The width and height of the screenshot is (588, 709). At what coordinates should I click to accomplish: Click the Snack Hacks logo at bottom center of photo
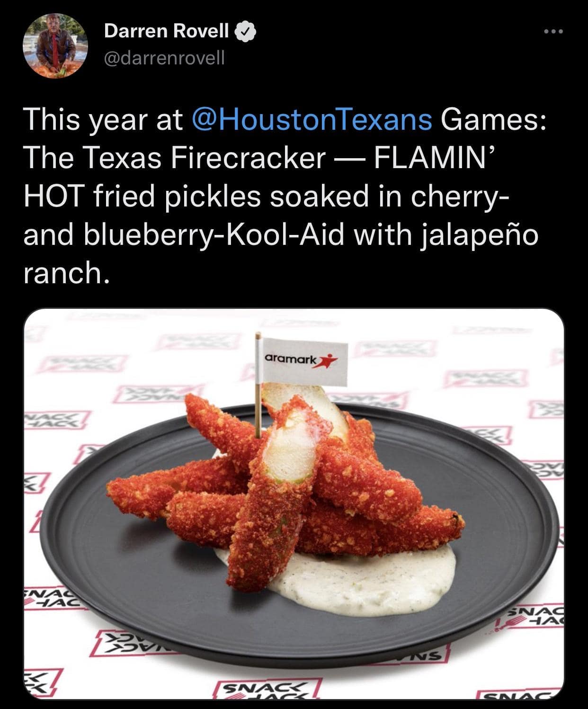(x=268, y=689)
